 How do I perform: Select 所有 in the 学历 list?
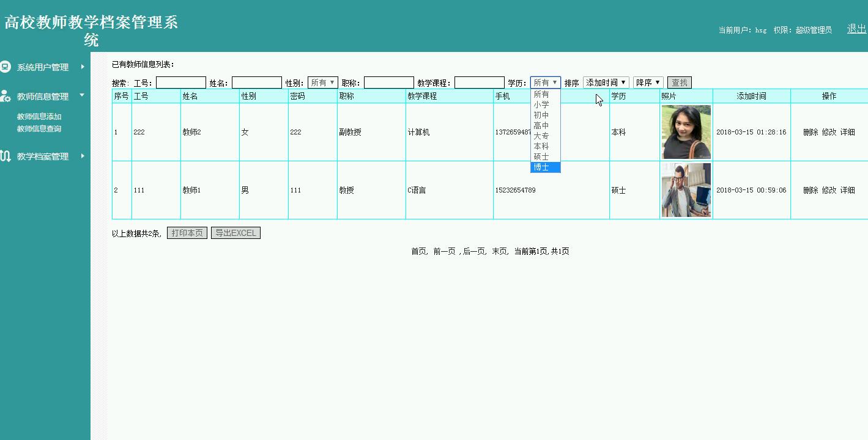[546, 94]
